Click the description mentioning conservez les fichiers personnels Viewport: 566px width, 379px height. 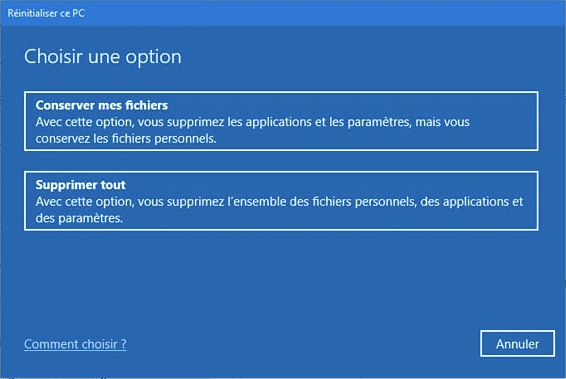click(x=253, y=130)
